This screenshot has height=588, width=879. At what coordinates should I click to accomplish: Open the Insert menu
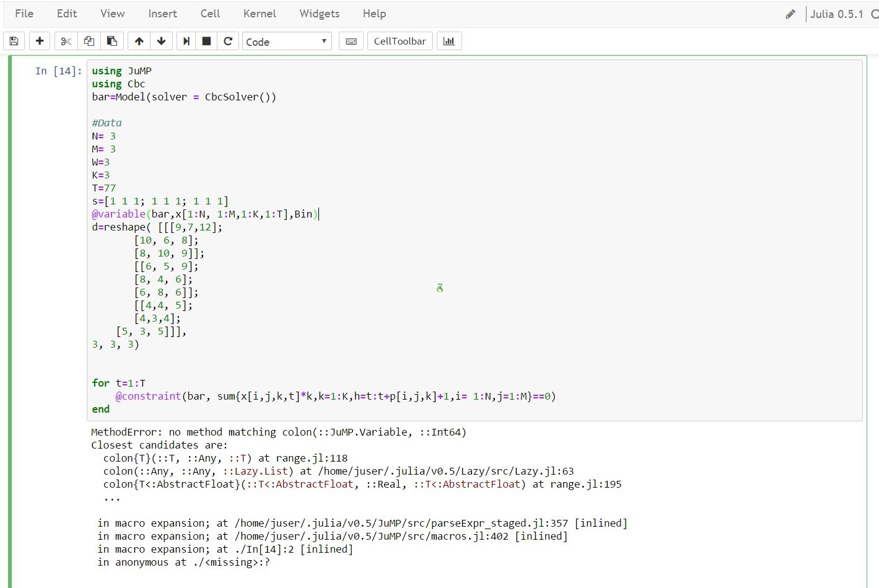[162, 14]
